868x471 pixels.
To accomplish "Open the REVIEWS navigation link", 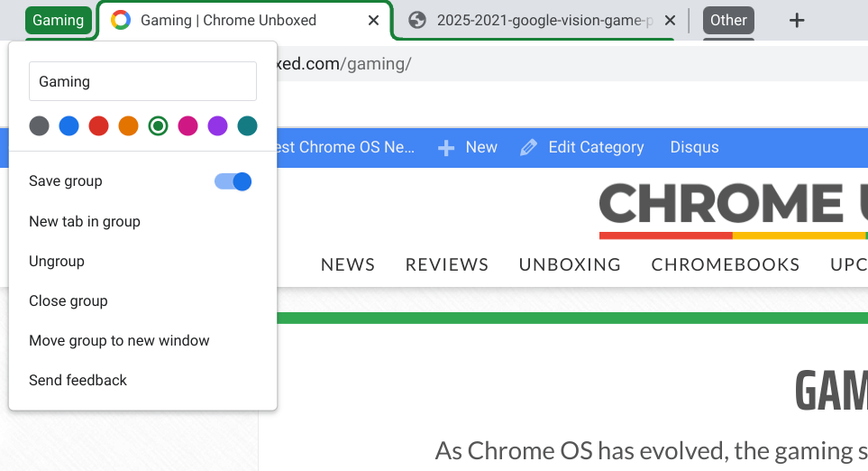I will pos(447,265).
